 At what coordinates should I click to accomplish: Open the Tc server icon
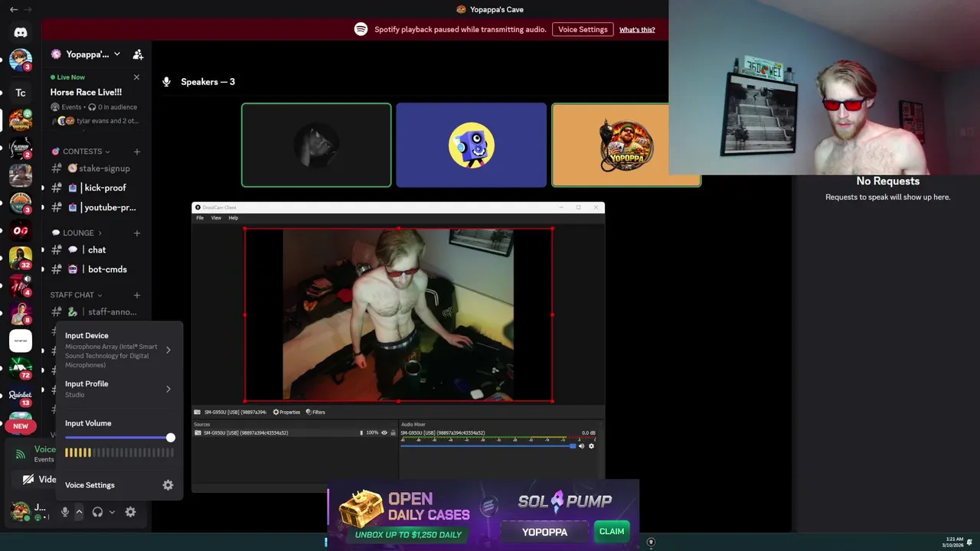coord(21,93)
